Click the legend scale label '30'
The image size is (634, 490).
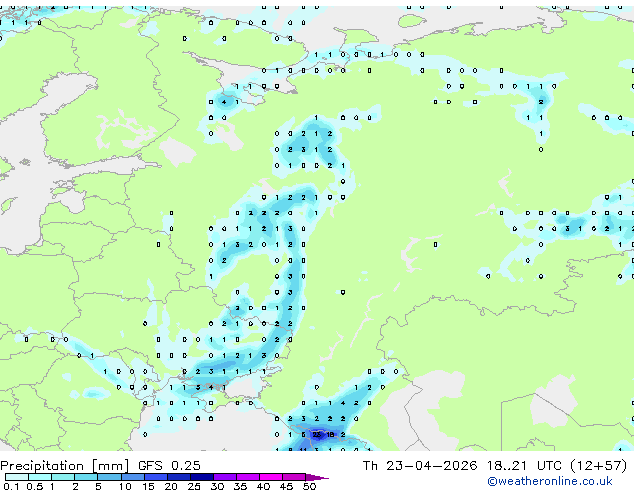217,486
